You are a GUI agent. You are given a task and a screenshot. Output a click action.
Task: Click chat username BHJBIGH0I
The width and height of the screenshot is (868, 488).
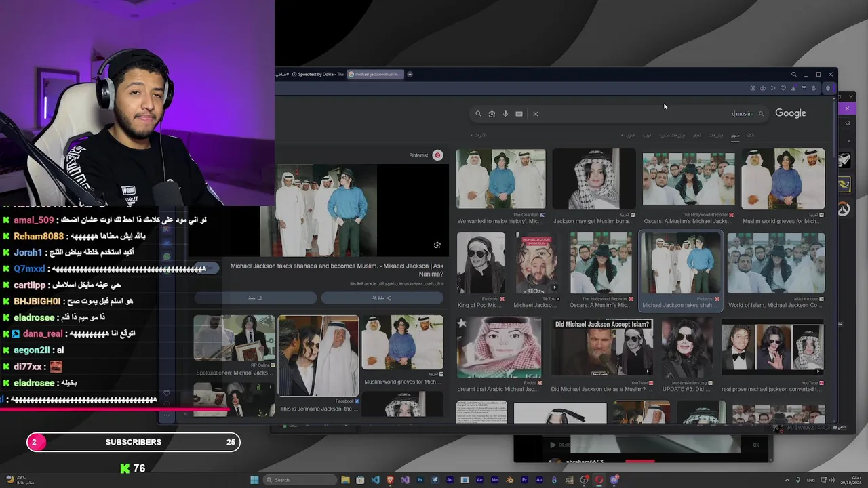37,301
